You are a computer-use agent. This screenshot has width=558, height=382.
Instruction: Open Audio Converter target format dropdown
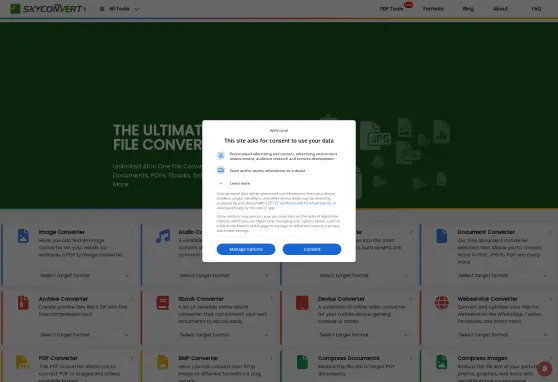224,276
